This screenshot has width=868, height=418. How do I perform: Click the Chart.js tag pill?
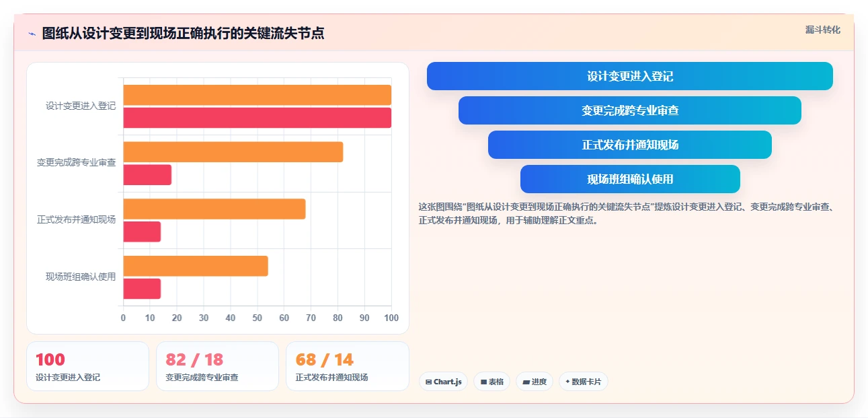(443, 382)
